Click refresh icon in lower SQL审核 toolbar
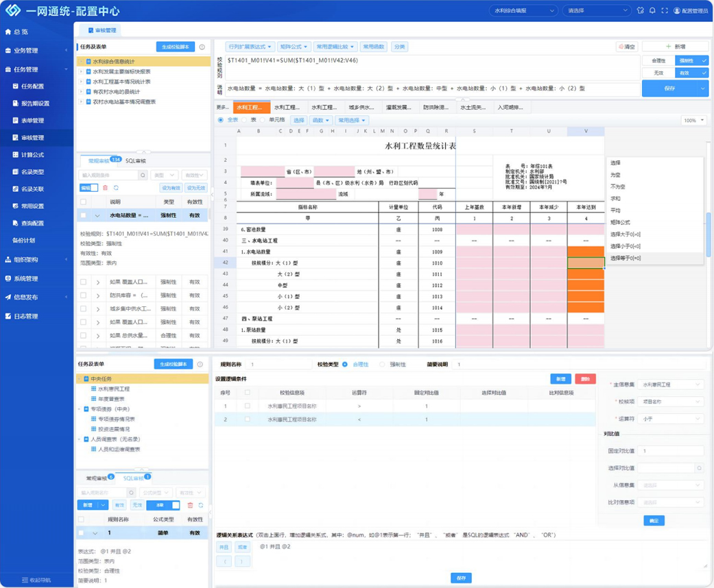Image resolution: width=714 pixels, height=588 pixels. coord(201,505)
